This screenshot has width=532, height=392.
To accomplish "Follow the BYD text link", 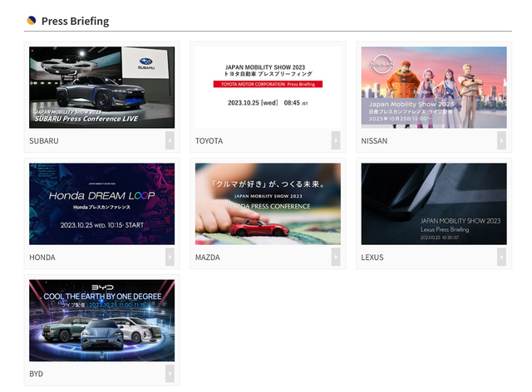I will pos(36,374).
